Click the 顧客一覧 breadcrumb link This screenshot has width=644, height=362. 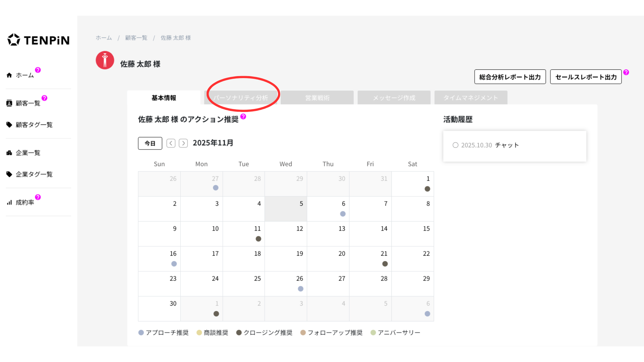tap(136, 38)
